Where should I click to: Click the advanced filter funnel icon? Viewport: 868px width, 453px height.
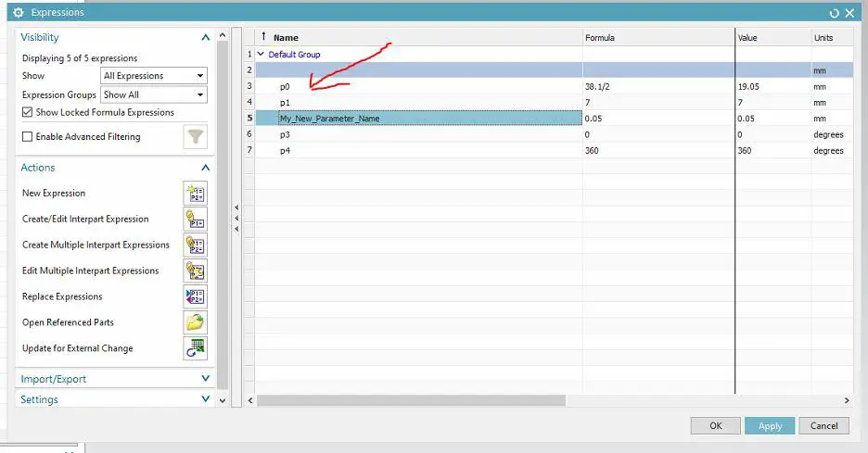pyautogui.click(x=196, y=136)
